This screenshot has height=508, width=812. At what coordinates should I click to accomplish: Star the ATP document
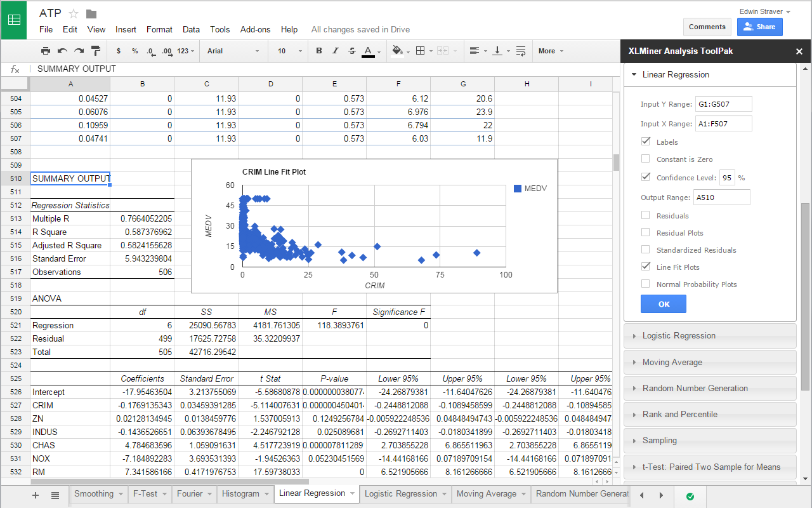[x=74, y=13]
